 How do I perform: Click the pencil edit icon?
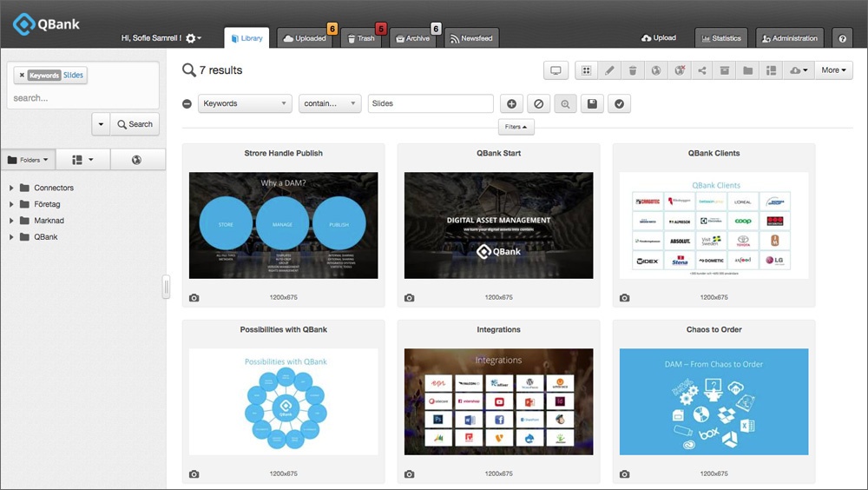click(x=609, y=70)
